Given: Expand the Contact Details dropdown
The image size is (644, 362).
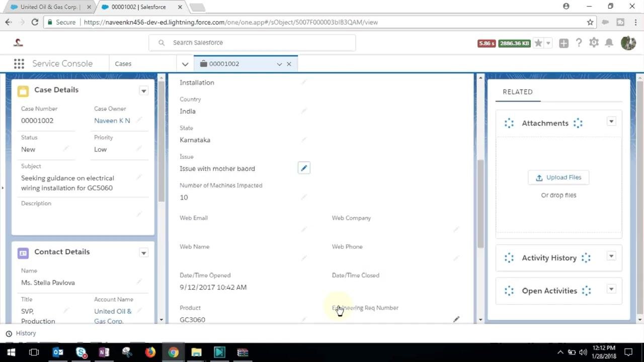Looking at the screenshot, I should [x=143, y=253].
